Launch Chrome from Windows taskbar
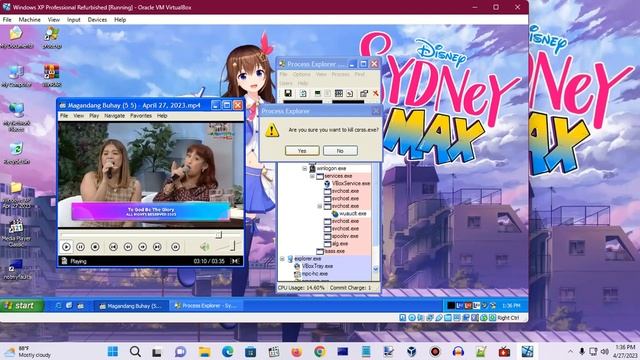 pos(320,351)
